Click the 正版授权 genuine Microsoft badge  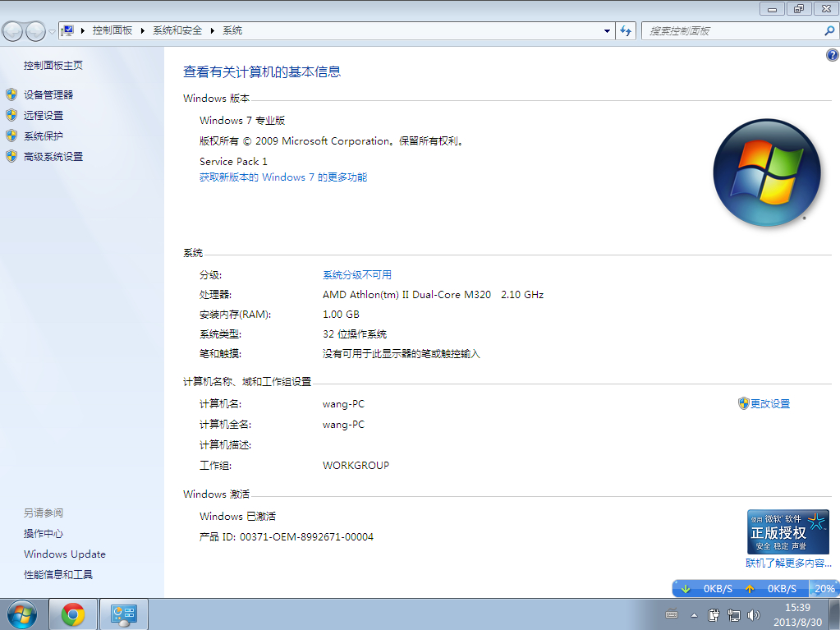[787, 532]
